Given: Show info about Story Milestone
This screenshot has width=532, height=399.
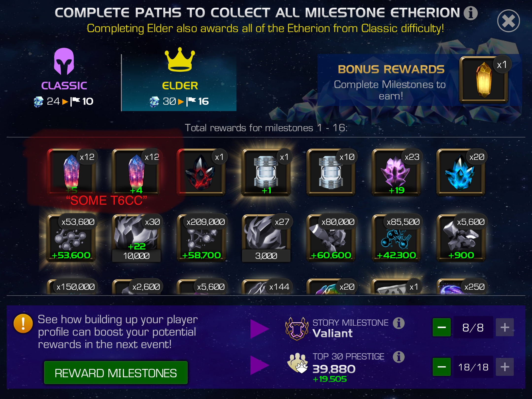Looking at the screenshot, I should coord(399,323).
